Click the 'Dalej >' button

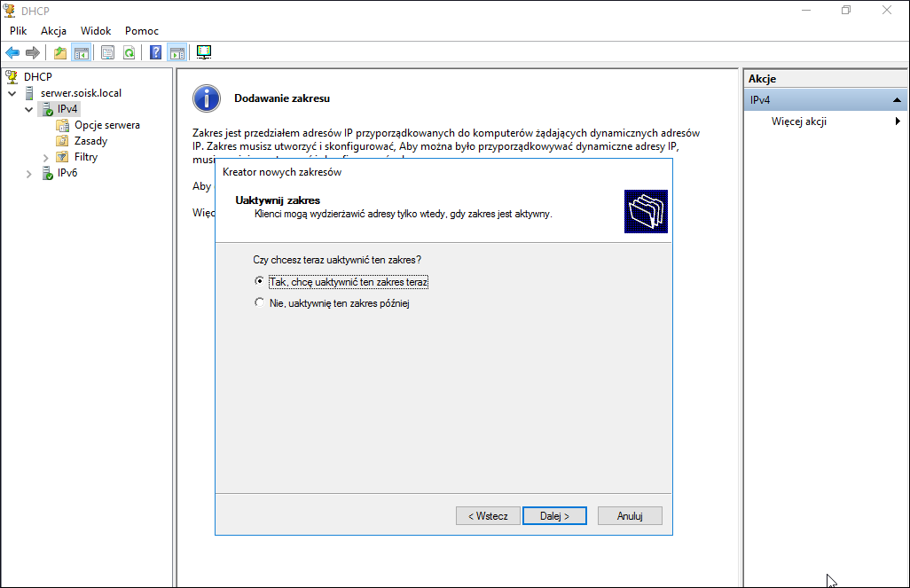555,516
